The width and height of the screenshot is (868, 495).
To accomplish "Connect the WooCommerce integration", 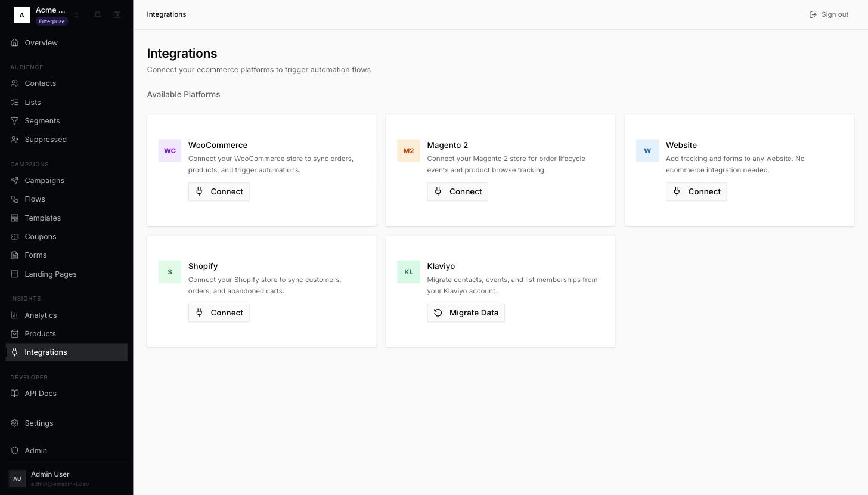I will (x=219, y=191).
